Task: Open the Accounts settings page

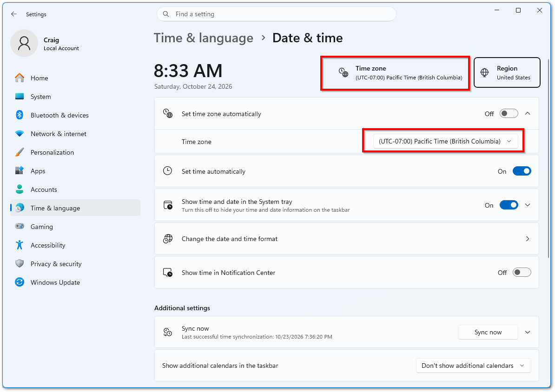Action: pos(75,189)
